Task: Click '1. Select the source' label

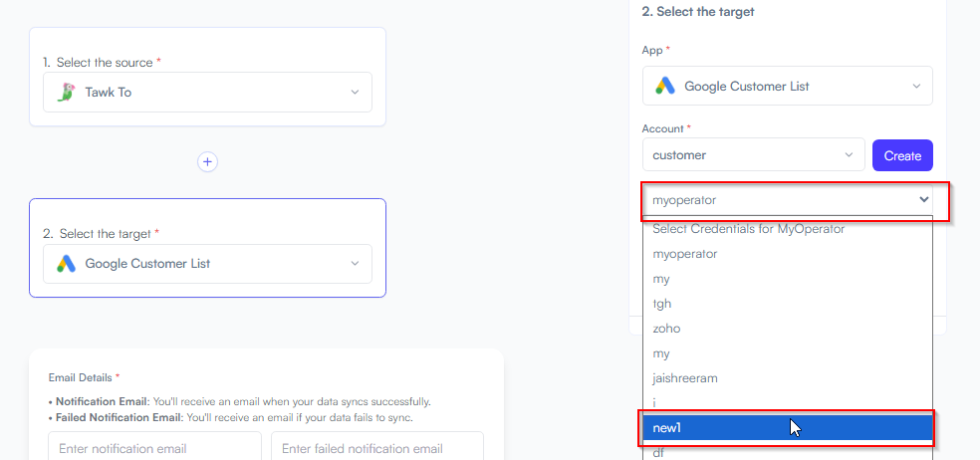Action: 102,63
